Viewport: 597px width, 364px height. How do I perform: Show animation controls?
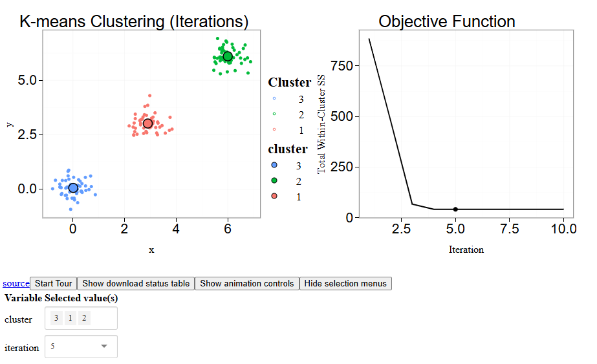tap(246, 283)
